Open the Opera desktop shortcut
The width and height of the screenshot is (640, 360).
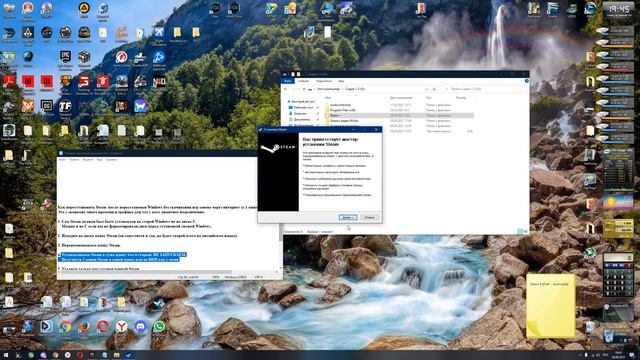click(x=103, y=327)
